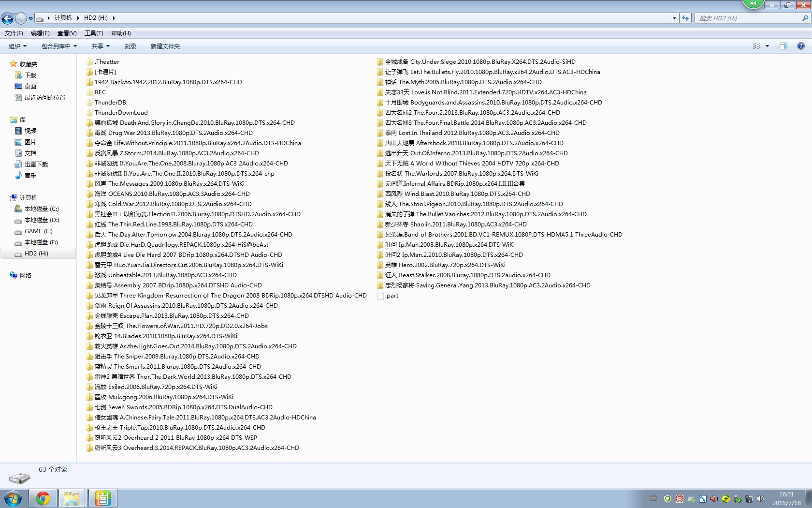Select the 1942 Back.to.1942 folder name
812x508 pixels.
click(168, 82)
